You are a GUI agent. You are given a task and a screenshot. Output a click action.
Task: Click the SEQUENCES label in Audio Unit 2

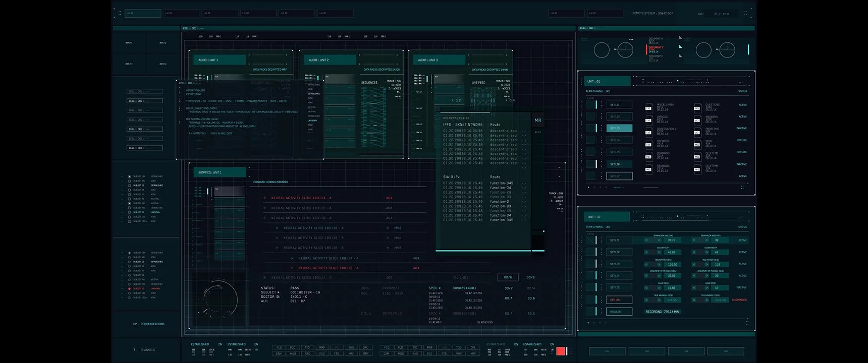click(369, 83)
